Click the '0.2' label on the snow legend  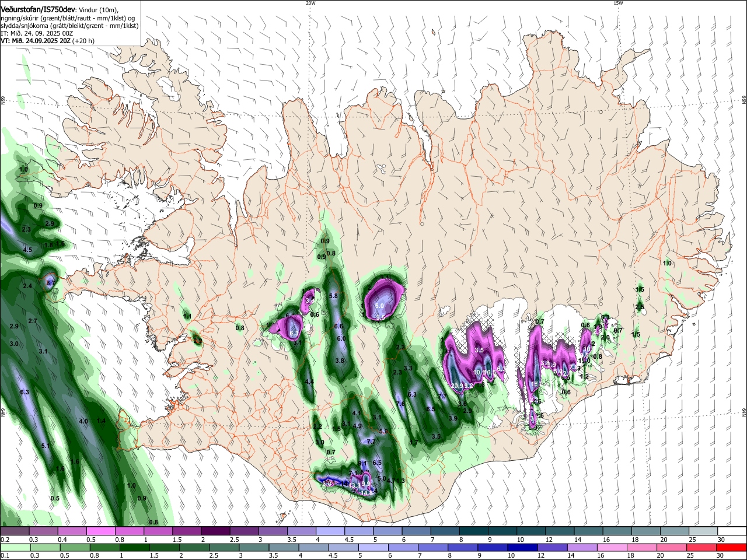pos(4,539)
